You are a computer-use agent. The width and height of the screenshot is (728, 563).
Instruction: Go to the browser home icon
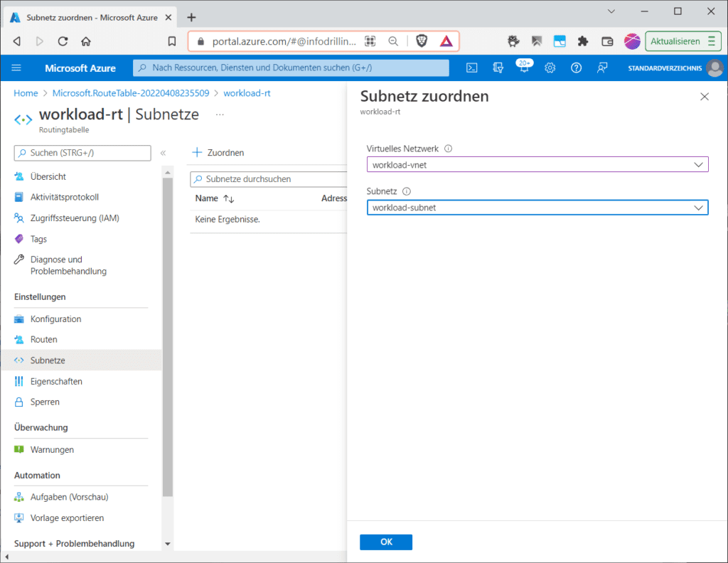(86, 41)
